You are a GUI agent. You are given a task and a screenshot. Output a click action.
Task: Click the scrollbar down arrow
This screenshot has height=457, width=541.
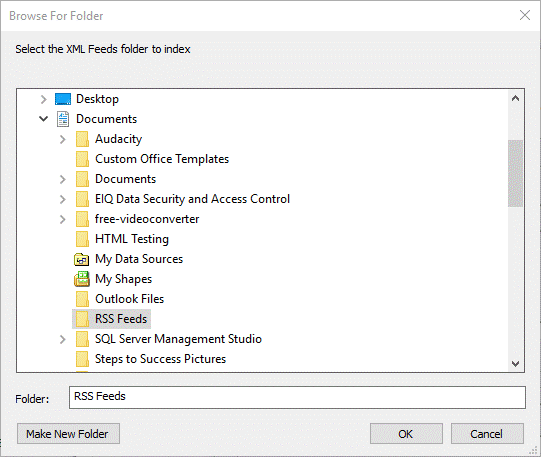(x=515, y=364)
